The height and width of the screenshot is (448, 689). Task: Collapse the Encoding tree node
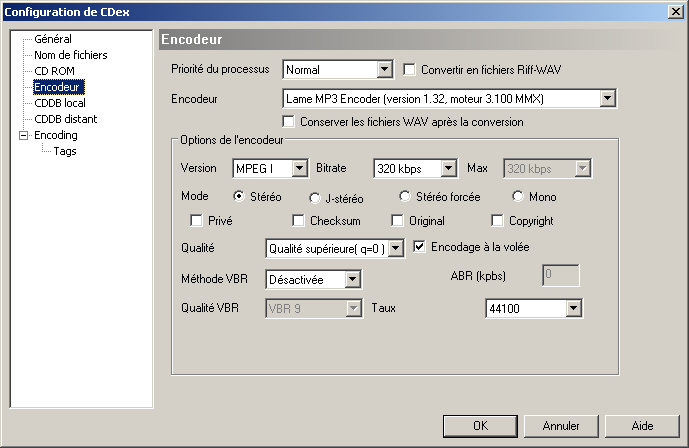(x=23, y=135)
